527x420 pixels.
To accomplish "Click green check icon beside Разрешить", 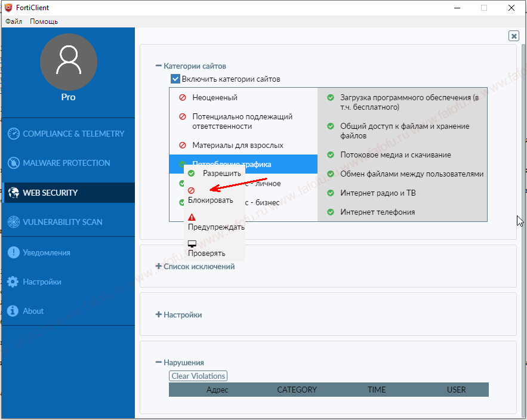I will click(x=191, y=174).
